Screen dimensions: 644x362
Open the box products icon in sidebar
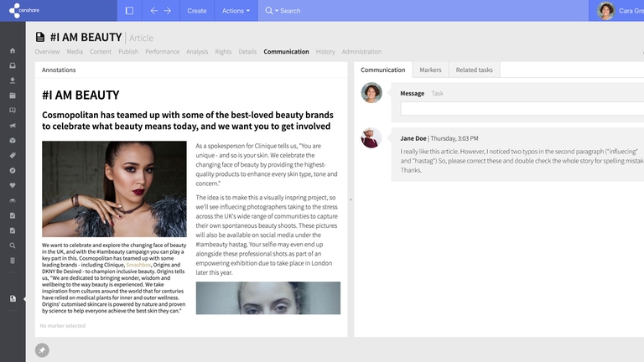click(x=13, y=141)
